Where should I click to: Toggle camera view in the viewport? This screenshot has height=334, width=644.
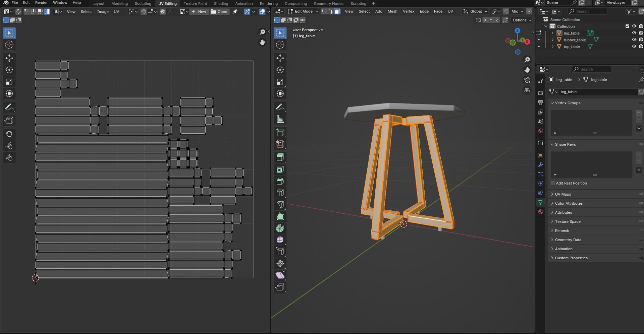tap(527, 80)
